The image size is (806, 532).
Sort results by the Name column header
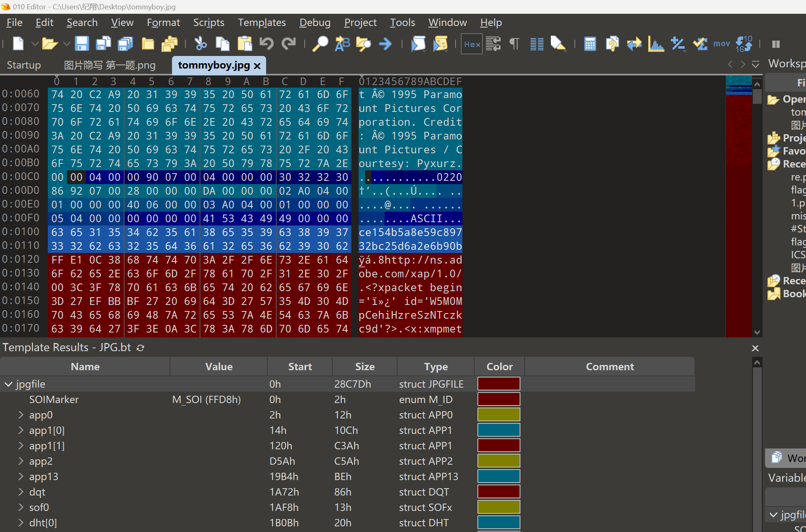point(85,367)
